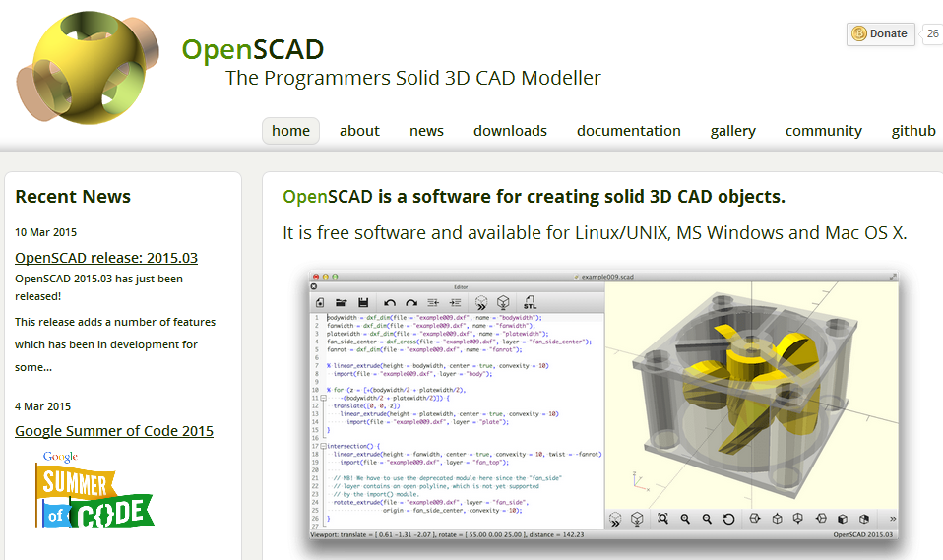Click the Undo arrow in editor toolbar

(390, 302)
